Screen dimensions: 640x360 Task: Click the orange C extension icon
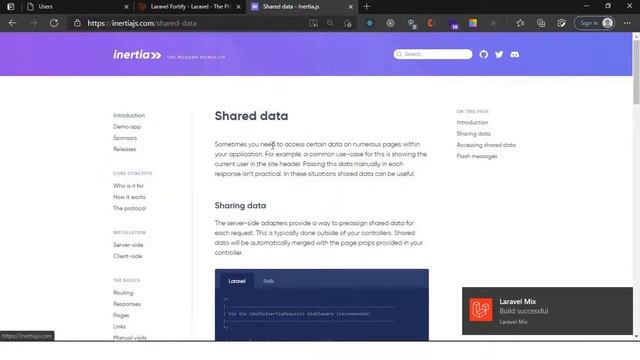tap(430, 23)
